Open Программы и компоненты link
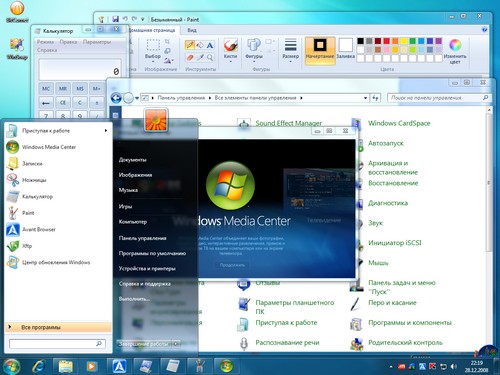The image size is (500, 375). 410,323
